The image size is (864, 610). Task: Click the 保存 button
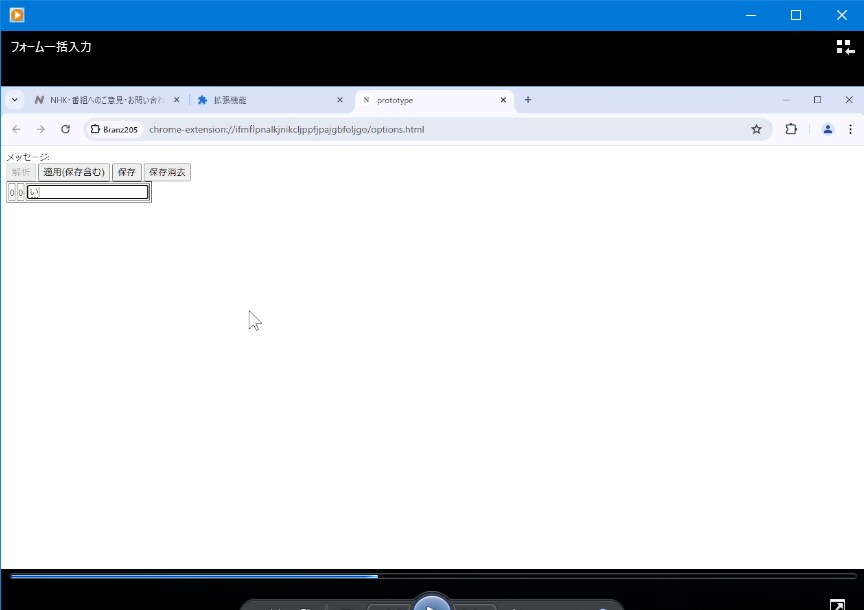point(127,172)
